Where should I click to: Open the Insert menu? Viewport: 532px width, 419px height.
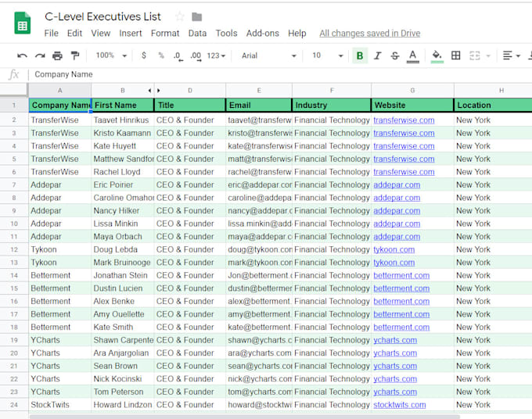coord(131,33)
